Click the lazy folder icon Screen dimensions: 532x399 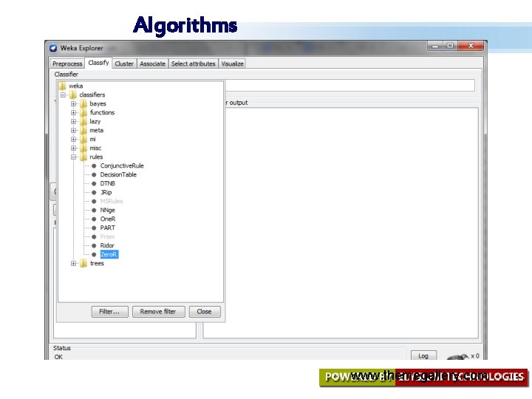83,121
